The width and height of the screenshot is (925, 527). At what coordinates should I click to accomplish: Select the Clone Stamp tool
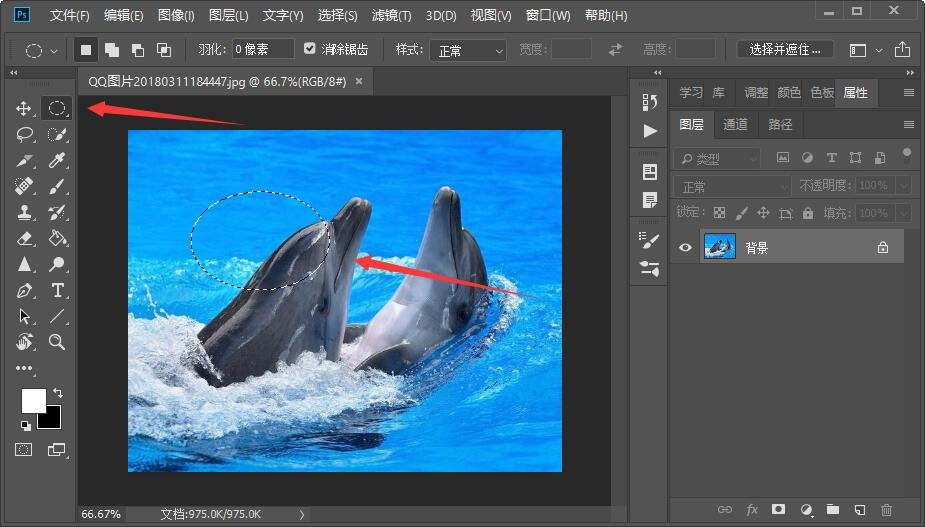24,212
